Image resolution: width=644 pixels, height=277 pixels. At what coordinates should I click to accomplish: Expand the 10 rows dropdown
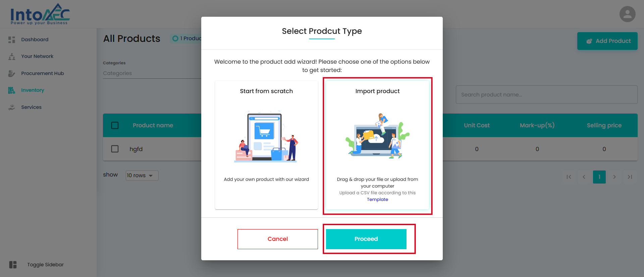point(142,176)
